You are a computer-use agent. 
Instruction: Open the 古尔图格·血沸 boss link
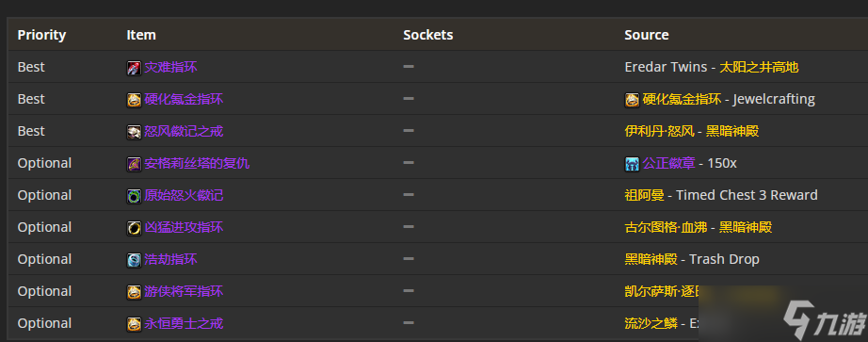666,228
